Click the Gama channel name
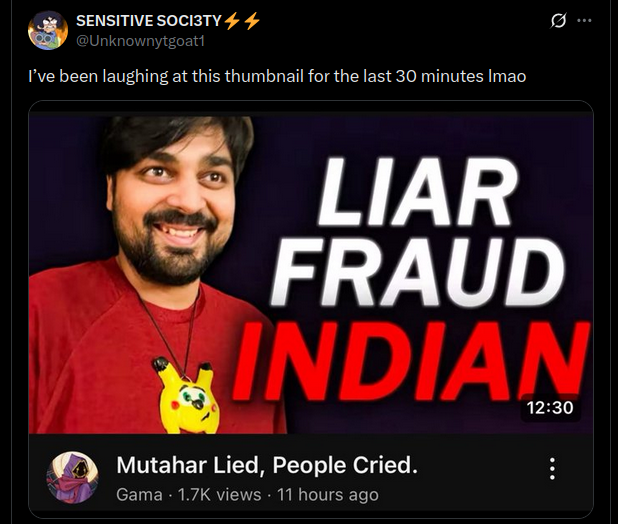The width and height of the screenshot is (618, 524). point(139,495)
